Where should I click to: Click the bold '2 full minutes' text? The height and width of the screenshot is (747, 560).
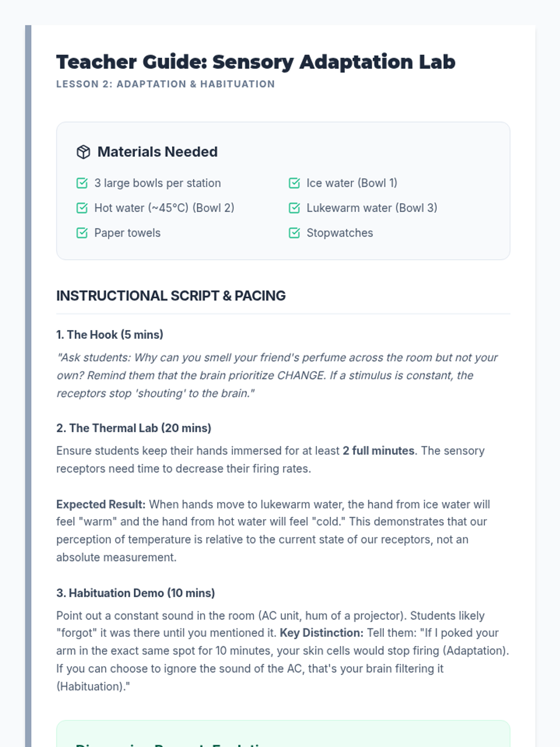coord(378,451)
